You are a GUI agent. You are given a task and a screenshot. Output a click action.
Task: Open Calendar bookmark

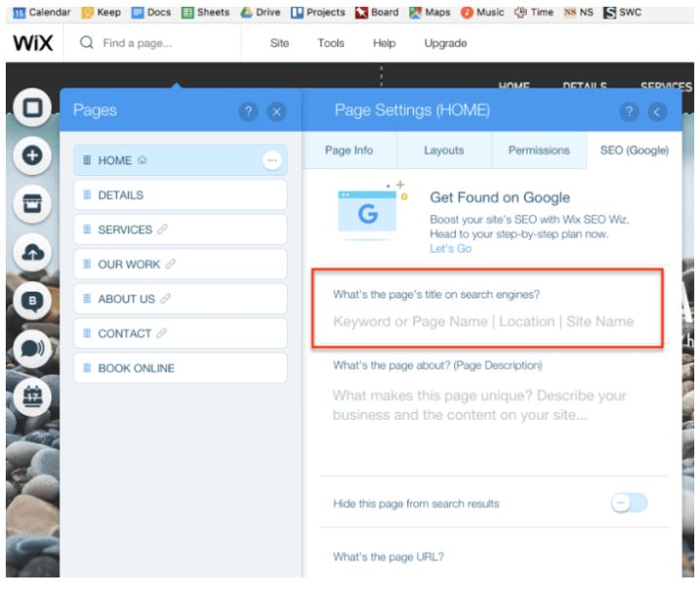(x=42, y=12)
